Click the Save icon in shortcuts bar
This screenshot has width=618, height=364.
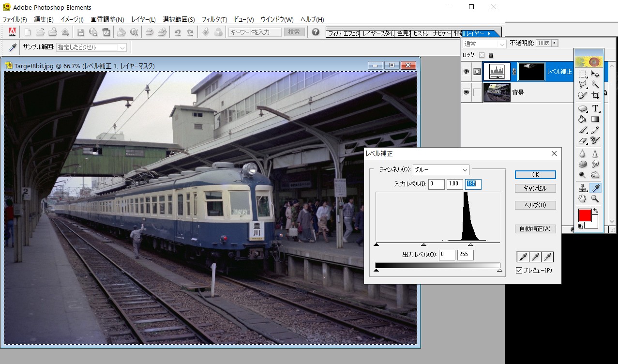pyautogui.click(x=81, y=32)
